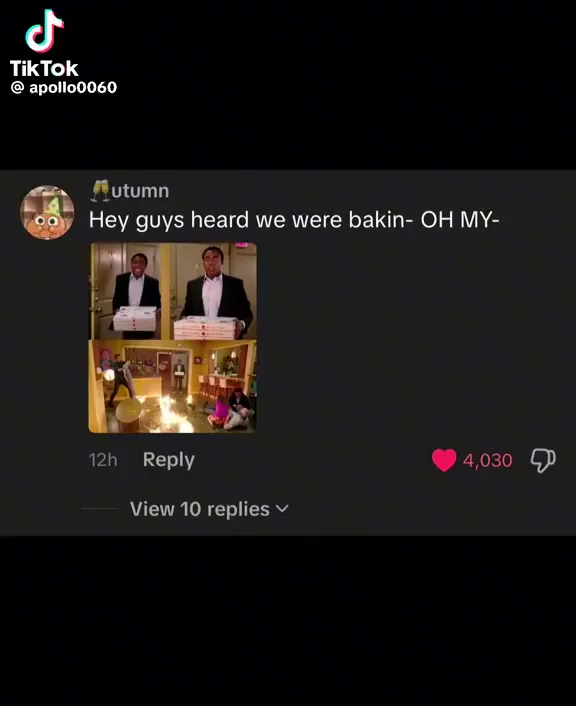Click the 4,030 likes count
Screen dimensions: 576x706
[x=488, y=460]
